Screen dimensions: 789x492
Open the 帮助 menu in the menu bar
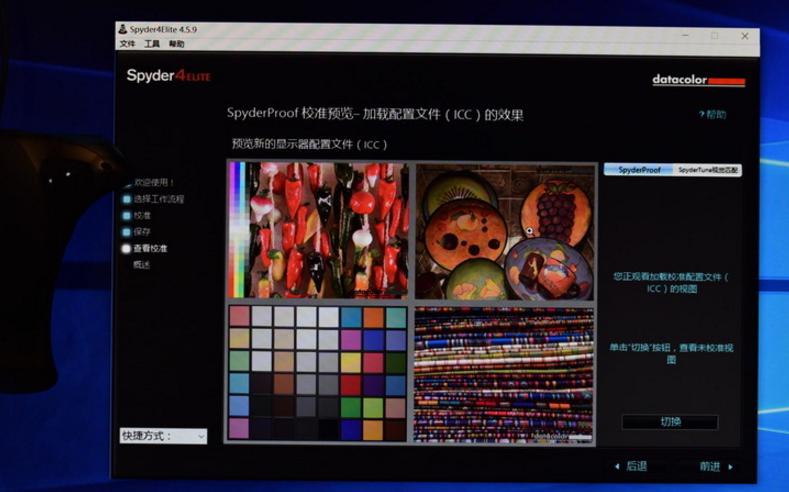[176, 44]
